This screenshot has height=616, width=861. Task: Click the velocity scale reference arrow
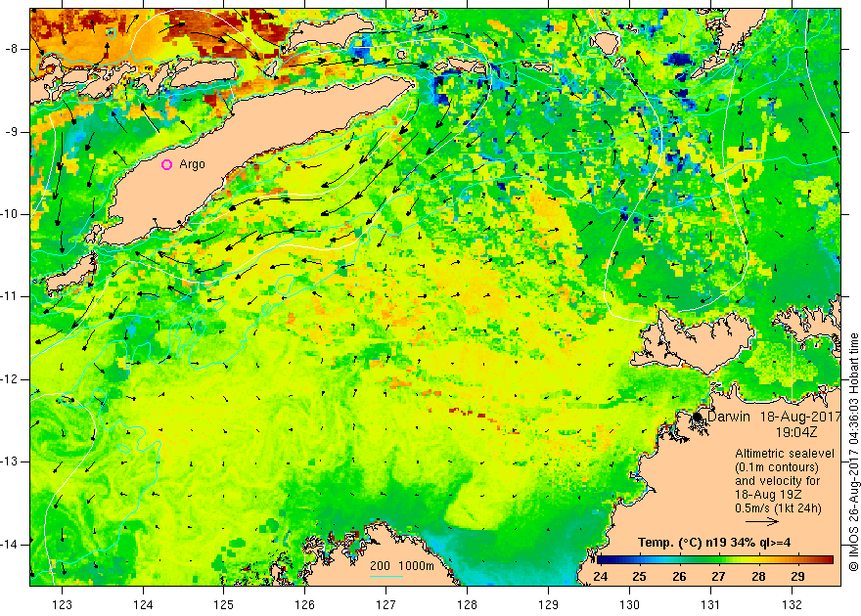click(x=761, y=522)
